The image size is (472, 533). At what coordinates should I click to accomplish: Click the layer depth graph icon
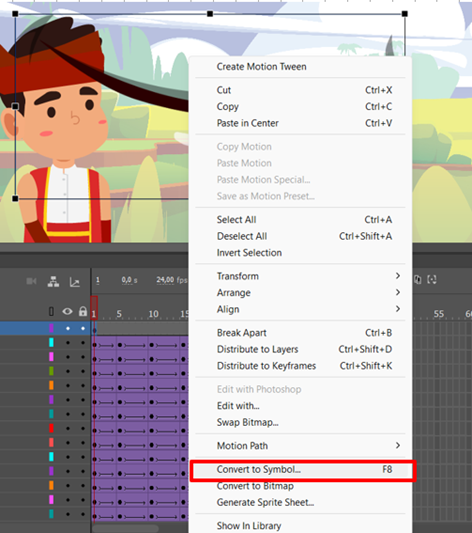pos(75,282)
